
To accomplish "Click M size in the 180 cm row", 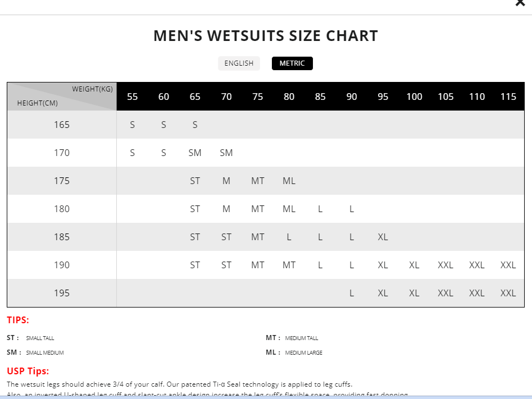I will [x=226, y=209].
